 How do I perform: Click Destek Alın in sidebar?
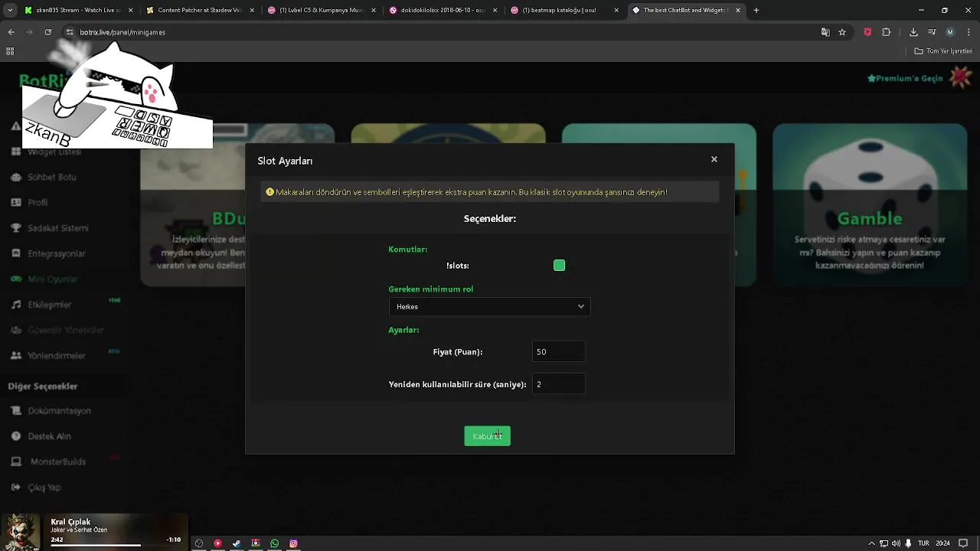tap(49, 436)
